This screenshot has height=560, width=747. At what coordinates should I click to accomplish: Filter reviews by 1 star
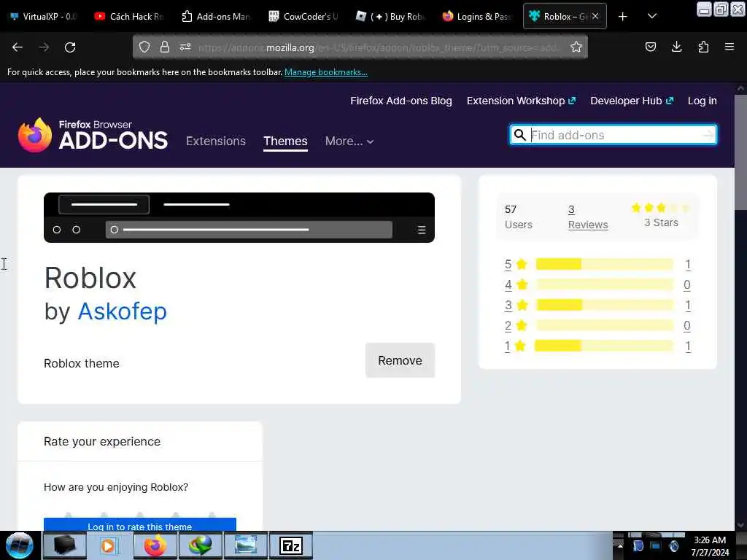coord(515,346)
